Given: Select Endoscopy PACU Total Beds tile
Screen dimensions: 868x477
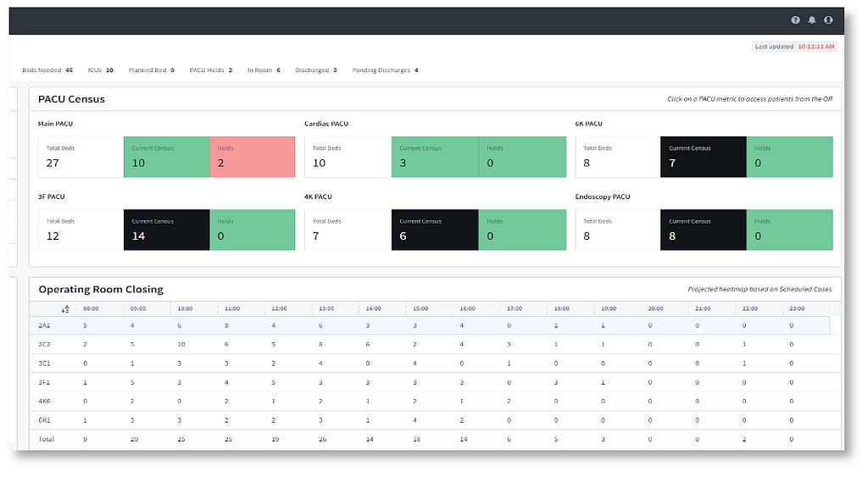Looking at the screenshot, I should pos(618,230).
